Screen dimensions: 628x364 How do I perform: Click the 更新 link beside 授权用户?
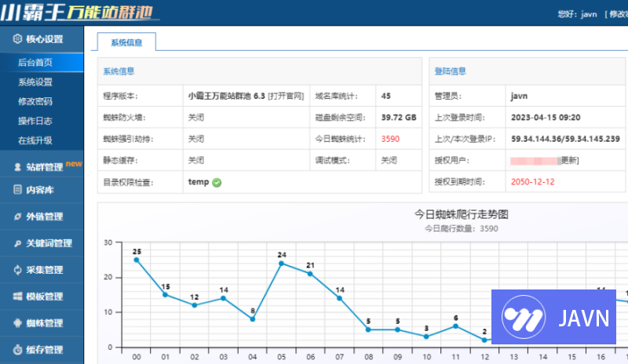pos(569,161)
